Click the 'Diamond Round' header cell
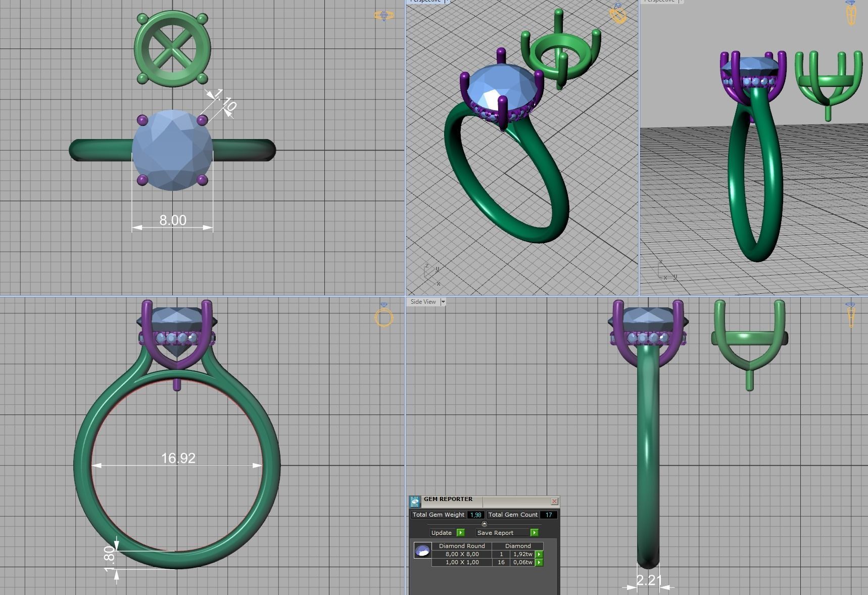This screenshot has width=868, height=595. click(x=462, y=546)
